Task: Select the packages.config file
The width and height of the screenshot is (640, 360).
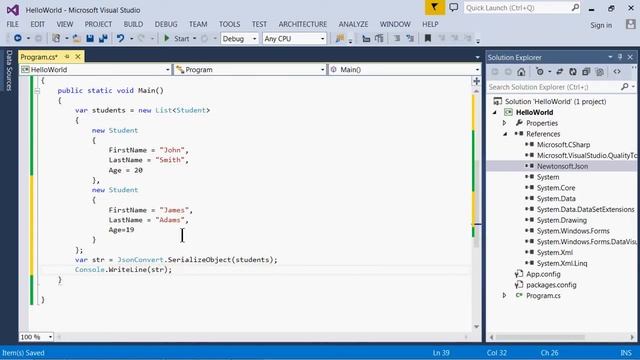Action: [x=551, y=285]
